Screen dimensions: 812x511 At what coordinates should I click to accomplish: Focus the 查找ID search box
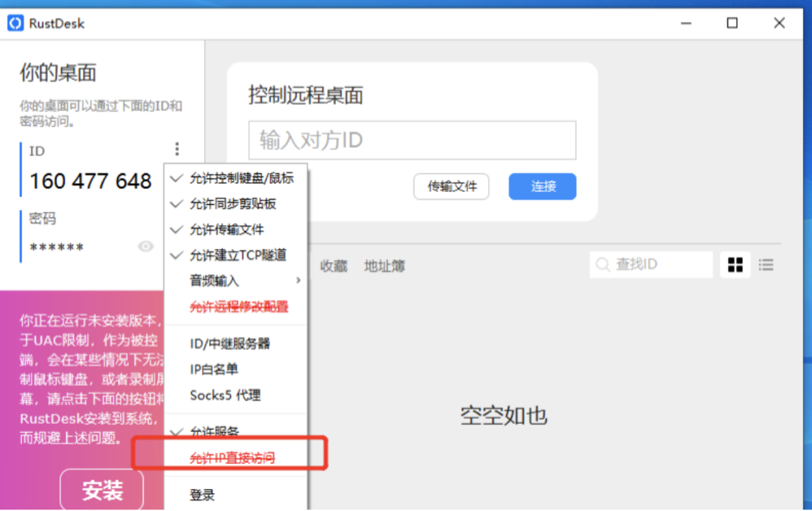tap(651, 264)
